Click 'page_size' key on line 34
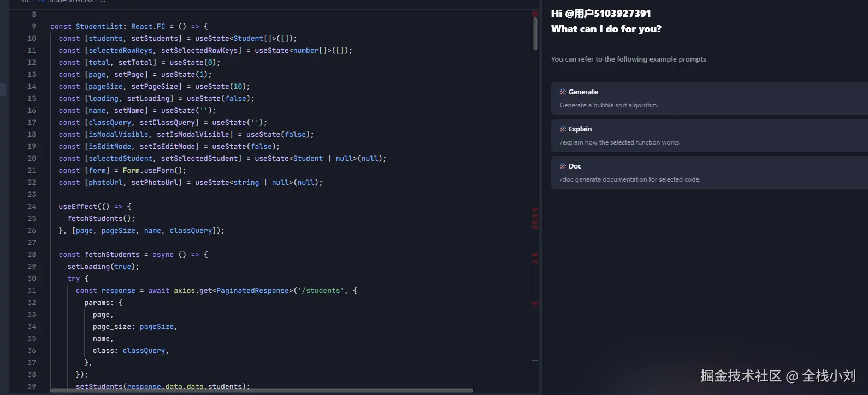The width and height of the screenshot is (868, 395). [112, 326]
